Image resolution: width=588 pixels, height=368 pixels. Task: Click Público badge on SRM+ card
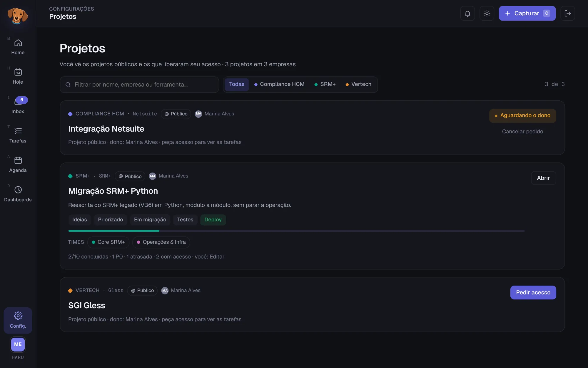point(130,176)
